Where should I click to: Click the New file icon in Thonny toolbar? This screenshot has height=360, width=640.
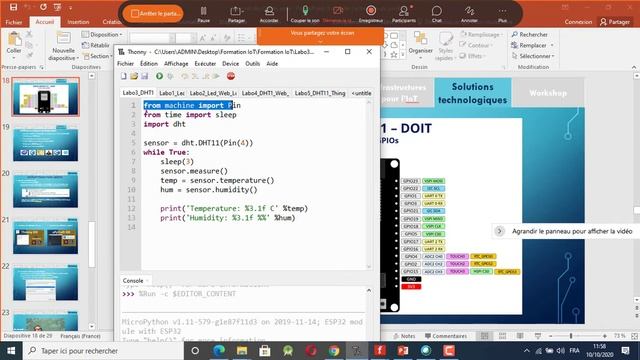(124, 76)
